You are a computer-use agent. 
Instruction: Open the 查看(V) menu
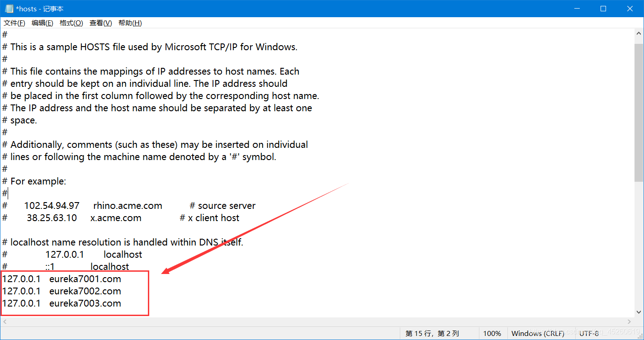pos(100,23)
